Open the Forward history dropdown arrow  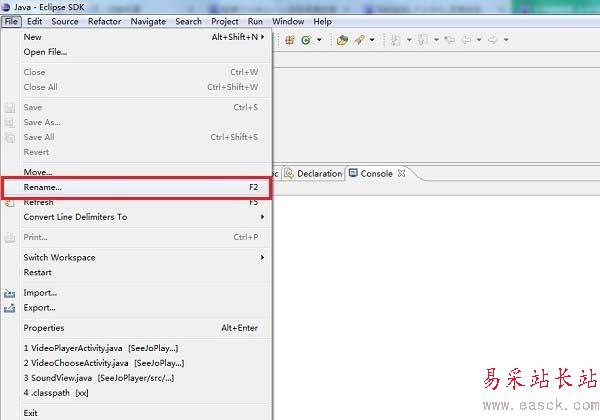(x=506, y=40)
